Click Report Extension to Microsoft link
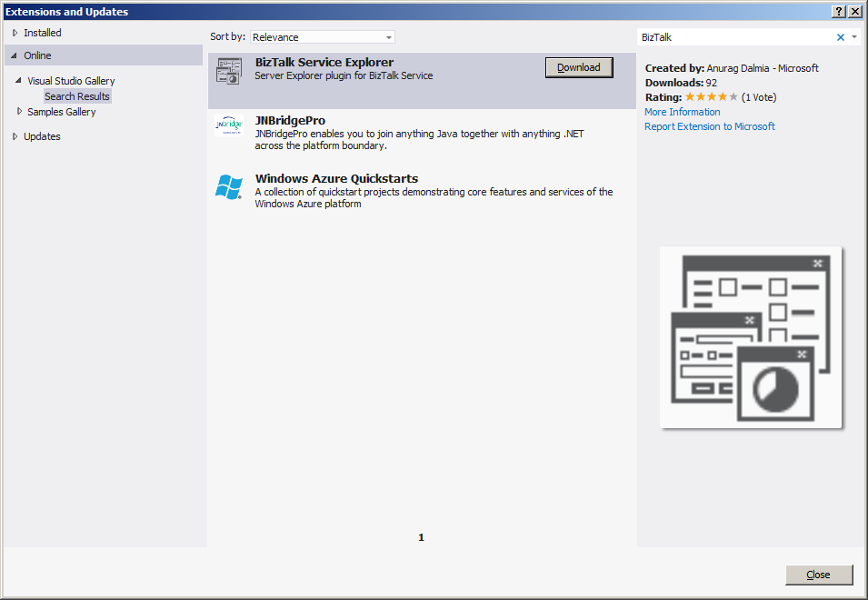This screenshot has height=600, width=868. 710,126
